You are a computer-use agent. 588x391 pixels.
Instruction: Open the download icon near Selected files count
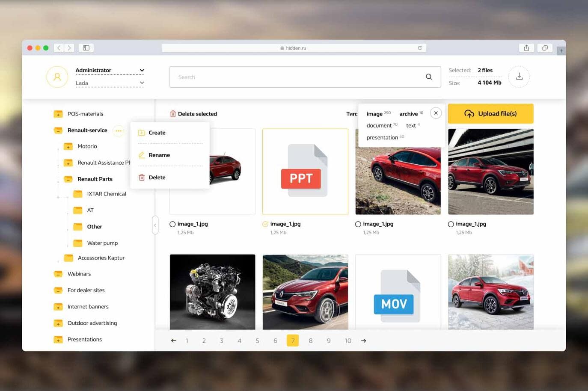point(519,76)
